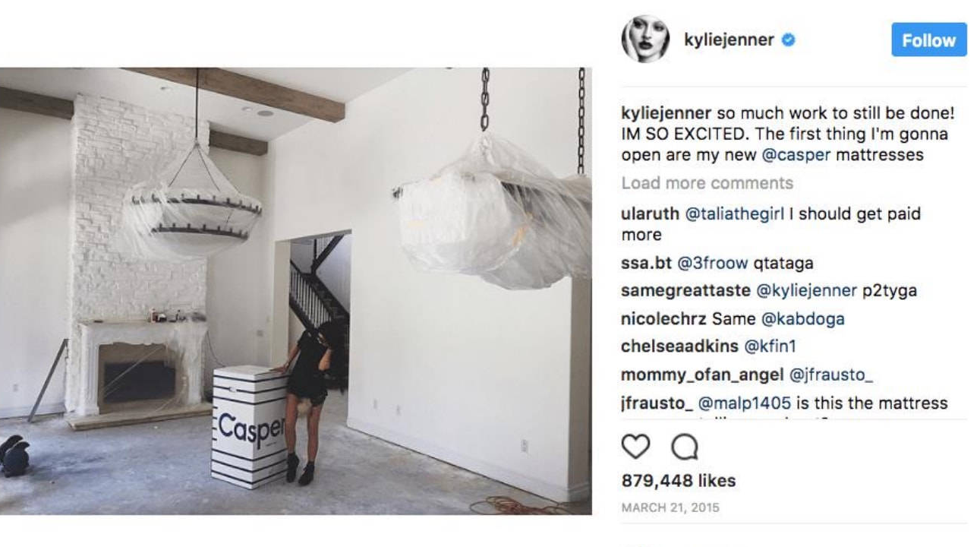Expand Load more comments

[x=707, y=183]
